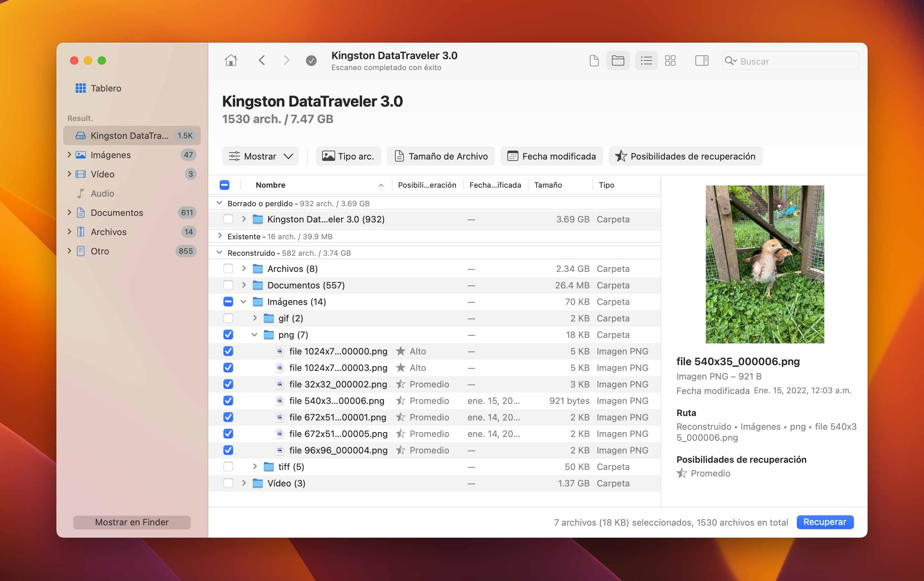
Task: Click the Recuperar button
Action: pos(825,522)
